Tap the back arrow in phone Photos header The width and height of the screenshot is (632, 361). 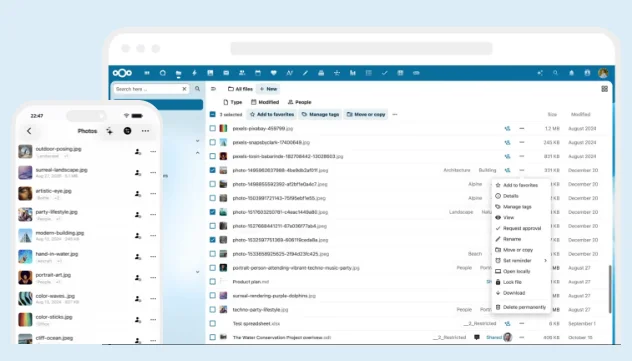[29, 131]
